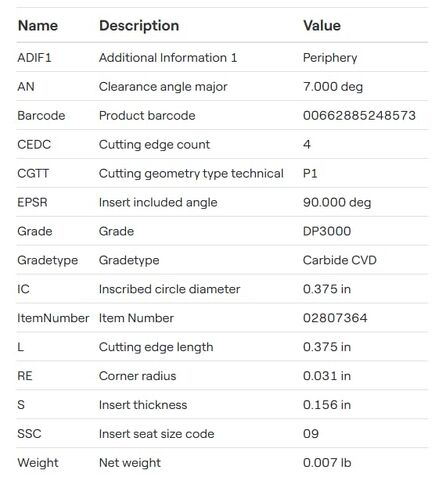This screenshot has width=439, height=488.
Task: Select the 7.000 deg value
Action: click(x=333, y=87)
